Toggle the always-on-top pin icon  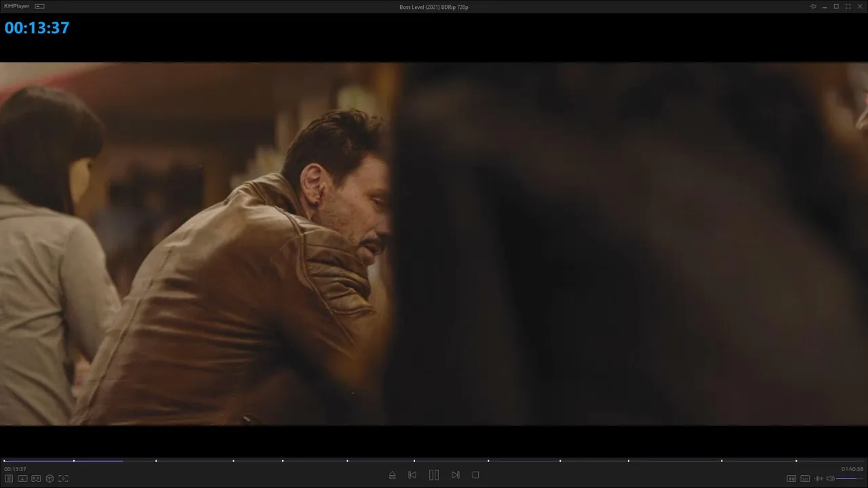tap(813, 6)
